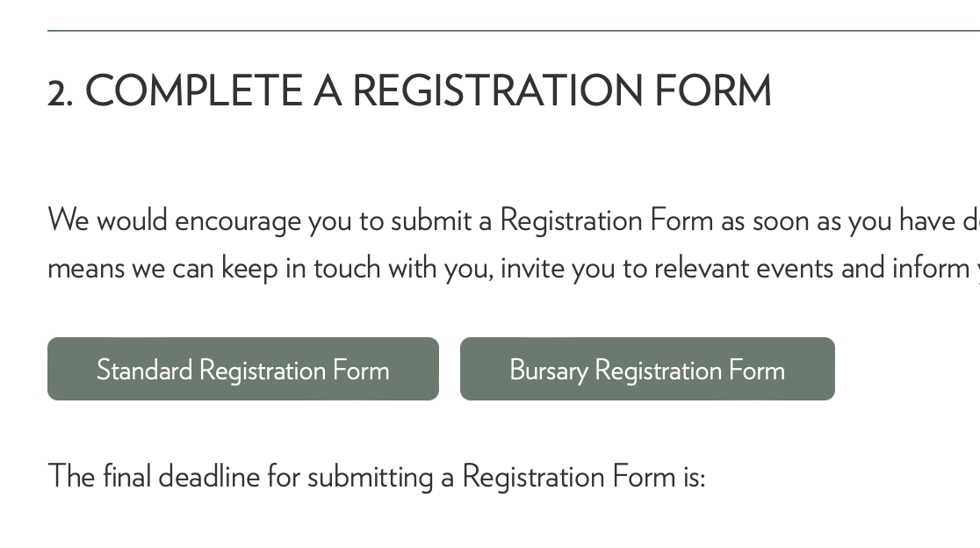Viewport: 980px width, 548px height.
Task: Open the Bursary Registration Form button
Action: [647, 369]
